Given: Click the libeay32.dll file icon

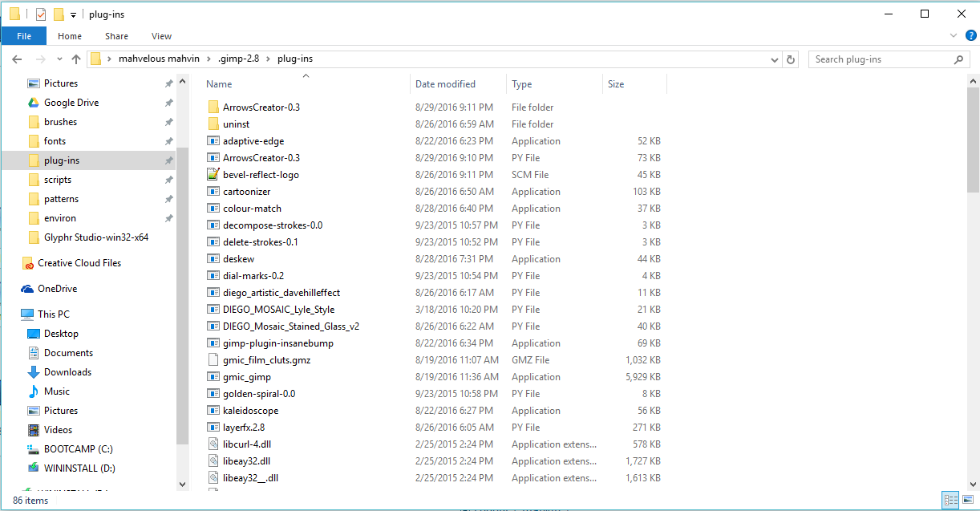Looking at the screenshot, I should (x=213, y=461).
